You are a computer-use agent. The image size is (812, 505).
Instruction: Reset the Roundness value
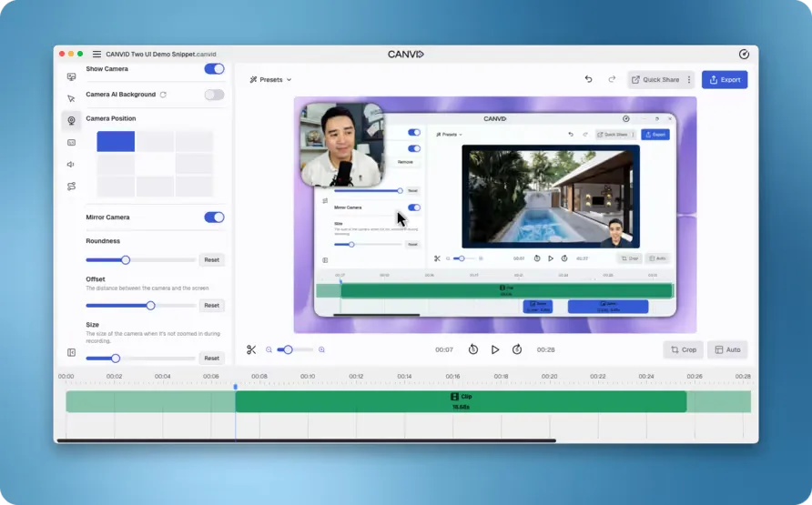tap(211, 260)
